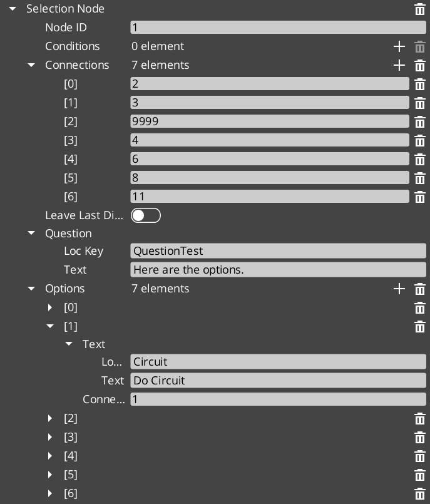
Task: Delete connection [0] with value 2
Action: [x=420, y=84]
